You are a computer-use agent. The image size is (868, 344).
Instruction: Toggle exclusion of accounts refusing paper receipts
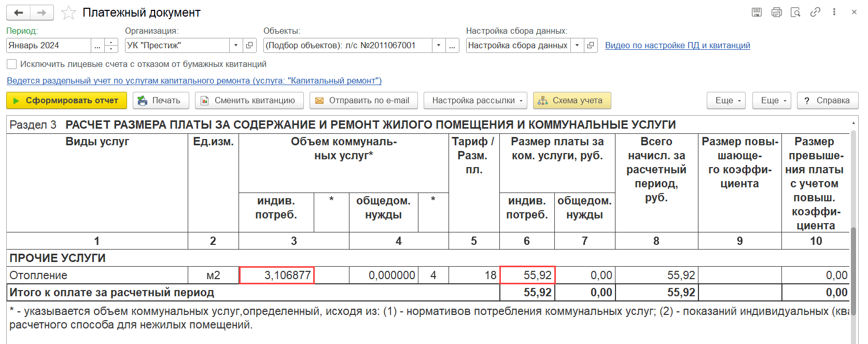(x=11, y=64)
